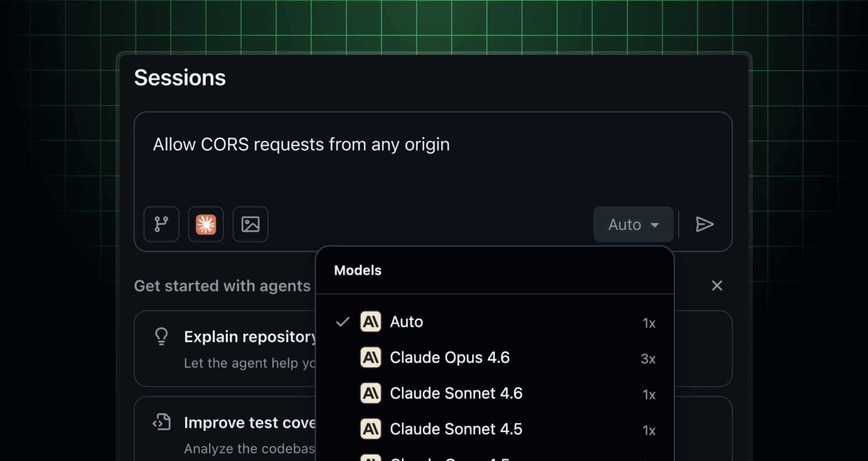The height and width of the screenshot is (461, 868).
Task: Select the orange Claude agent icon
Action: coord(206,224)
